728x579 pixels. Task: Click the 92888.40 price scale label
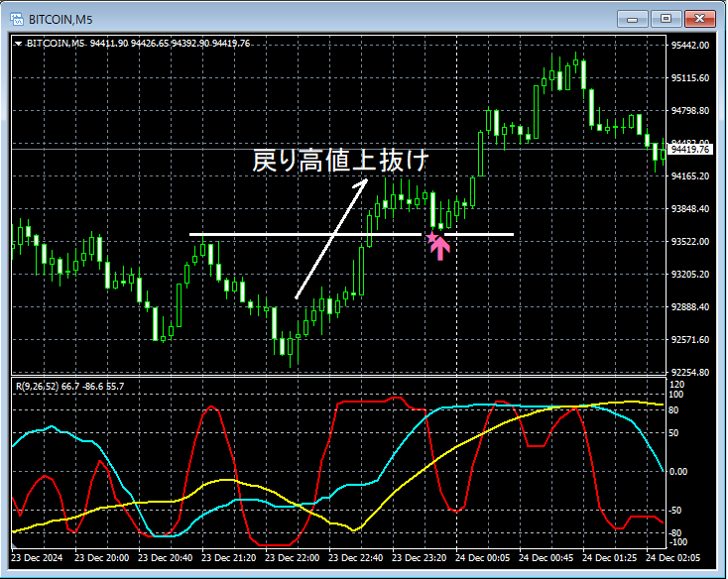point(690,306)
